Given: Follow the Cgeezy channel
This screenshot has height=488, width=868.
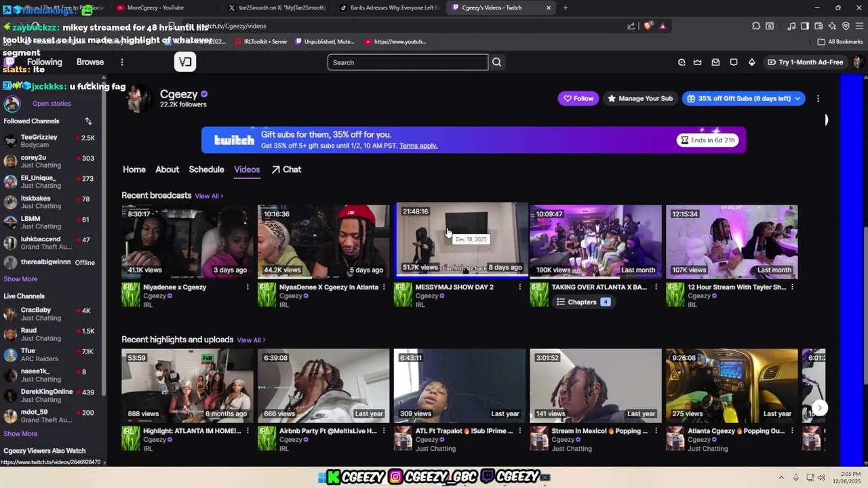Looking at the screenshot, I should pyautogui.click(x=578, y=98).
